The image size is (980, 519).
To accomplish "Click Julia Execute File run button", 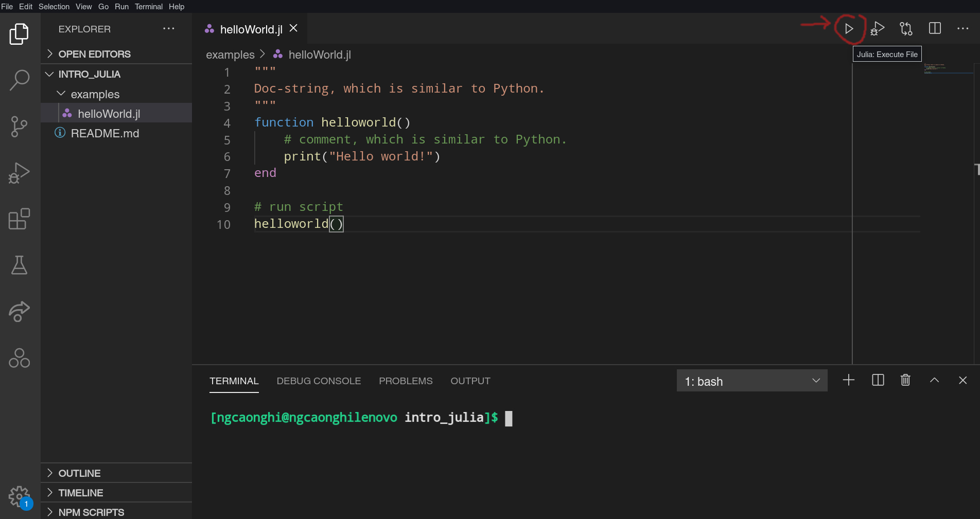I will [x=849, y=29].
